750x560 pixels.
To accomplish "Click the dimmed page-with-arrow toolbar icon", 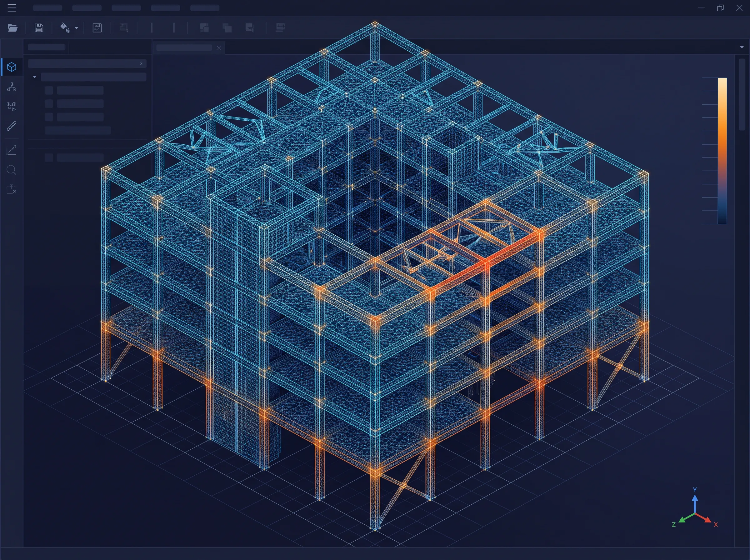I will (250, 28).
